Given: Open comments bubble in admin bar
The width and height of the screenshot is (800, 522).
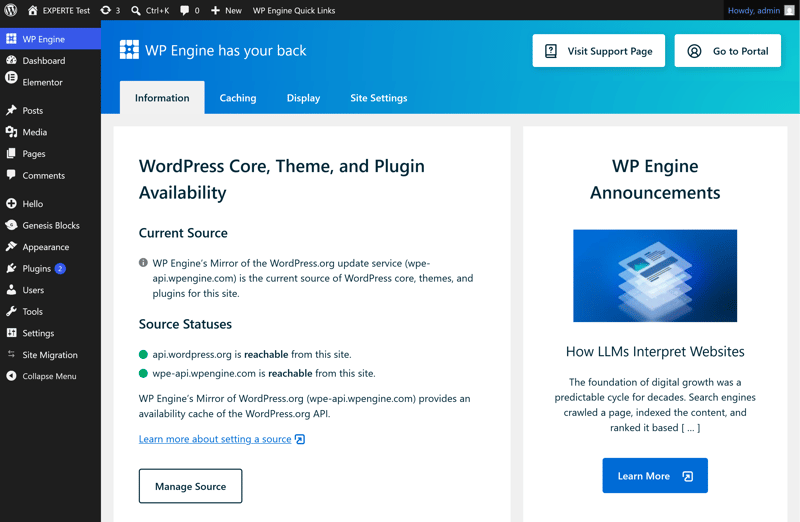Looking at the screenshot, I should click(x=185, y=10).
